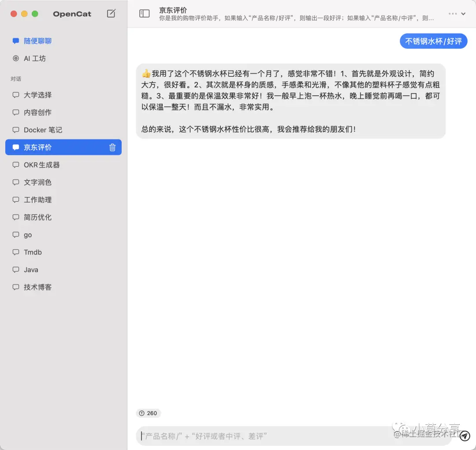Select the OKR生成器 conversation
The height and width of the screenshot is (450, 476).
click(63, 165)
